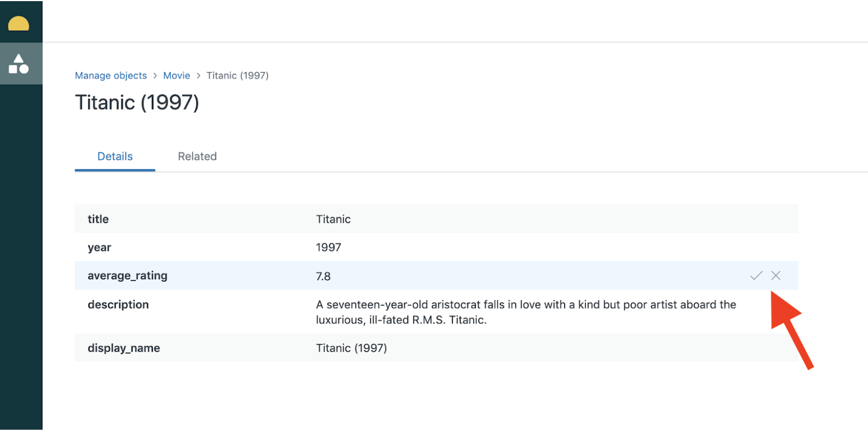The width and height of the screenshot is (868, 430).
Task: Click the Titanic (1997) breadcrumb item
Action: click(x=238, y=75)
